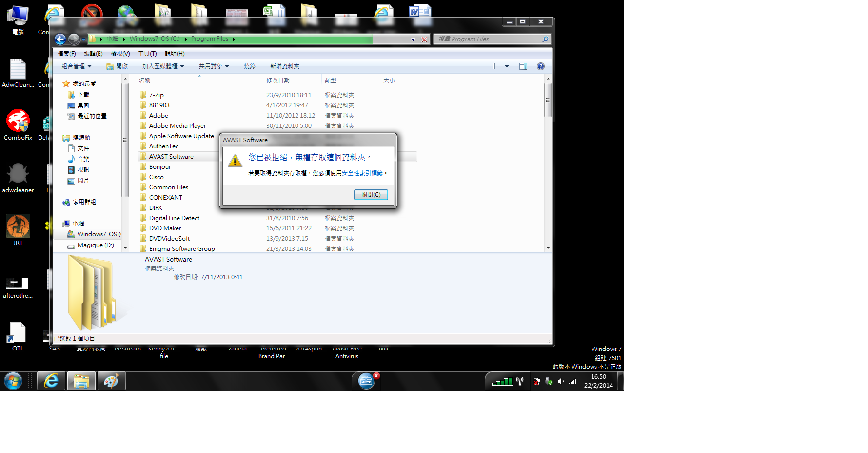Open the 工具(T) menu
Image resolution: width=868 pixels, height=453 pixels.
pyautogui.click(x=147, y=54)
